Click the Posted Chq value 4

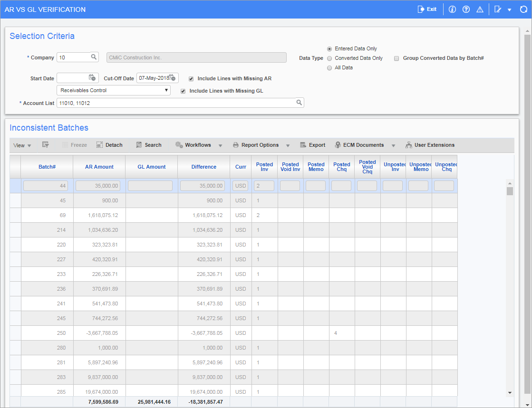point(336,333)
